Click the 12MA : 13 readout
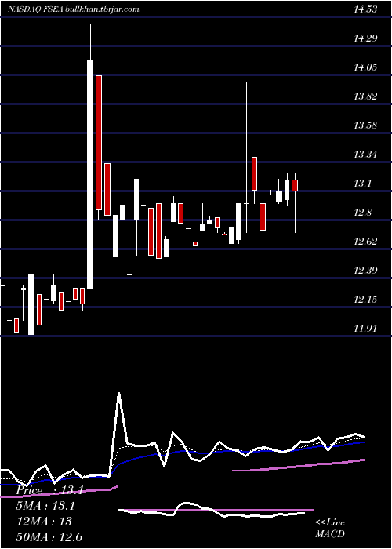The image size is (392, 549). [44, 522]
